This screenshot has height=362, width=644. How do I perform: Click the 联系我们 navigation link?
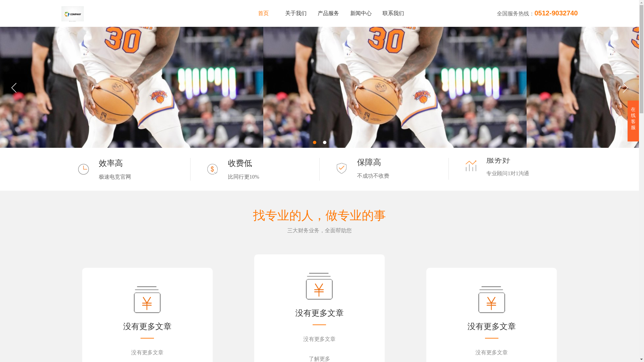pyautogui.click(x=393, y=13)
